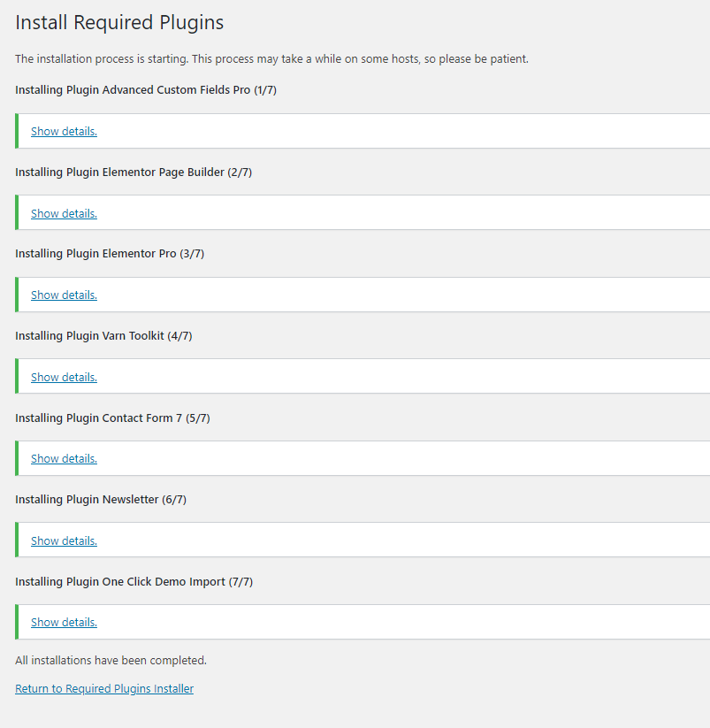Select the Contact Form 7 (5/7) heading
The height and width of the screenshot is (728, 710).
pyautogui.click(x=112, y=418)
